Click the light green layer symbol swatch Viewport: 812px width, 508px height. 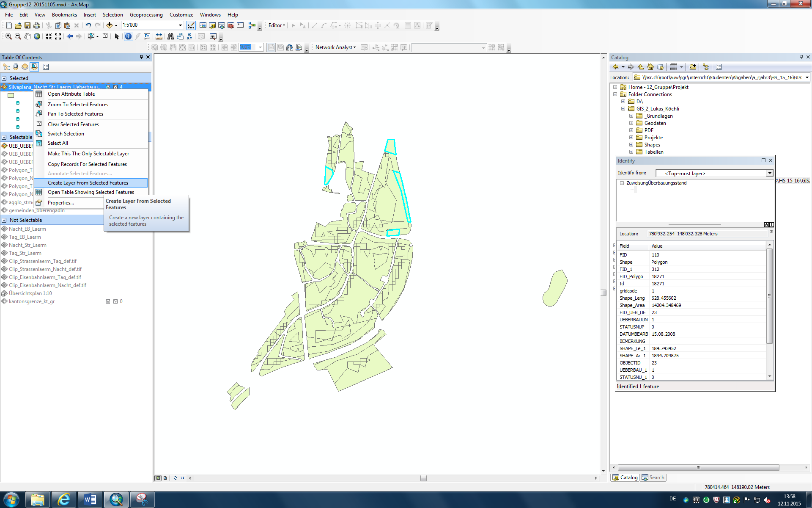[x=11, y=96]
